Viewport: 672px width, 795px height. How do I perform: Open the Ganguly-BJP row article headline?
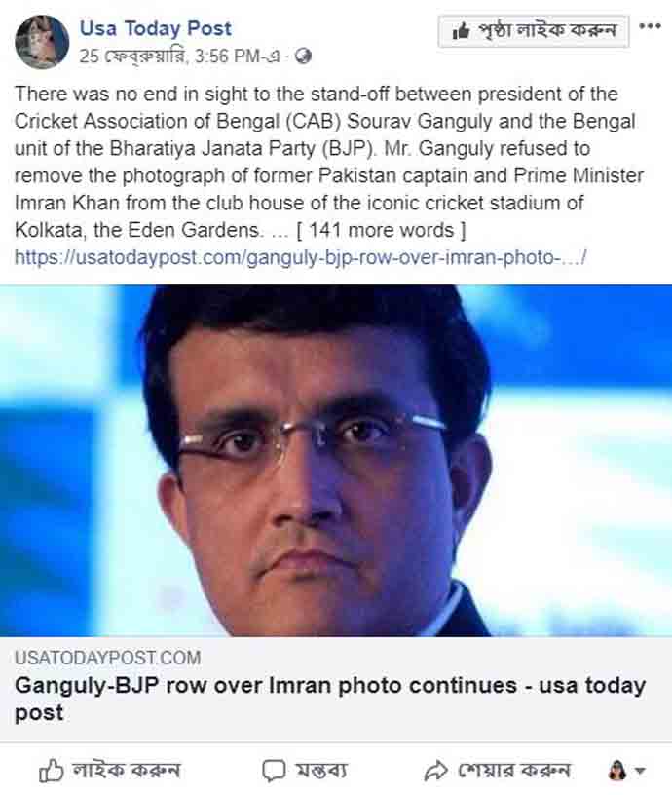point(330,699)
